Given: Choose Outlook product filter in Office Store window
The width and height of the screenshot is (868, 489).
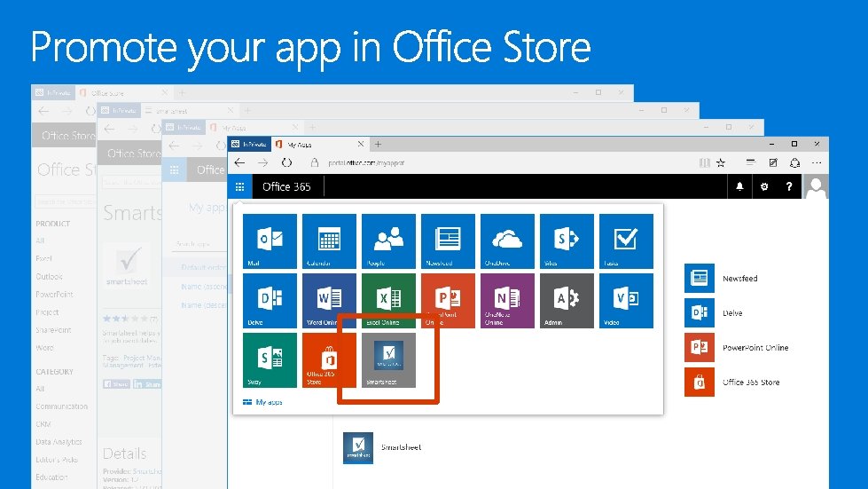Looking at the screenshot, I should pyautogui.click(x=50, y=276).
